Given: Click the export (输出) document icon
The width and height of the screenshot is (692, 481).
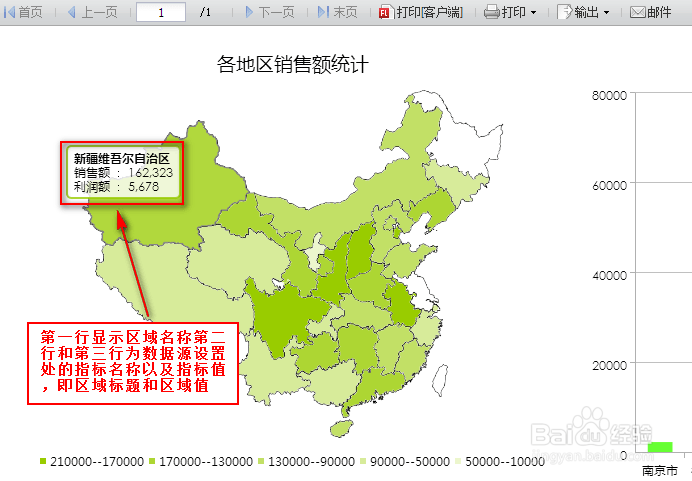Looking at the screenshot, I should coord(564,12).
